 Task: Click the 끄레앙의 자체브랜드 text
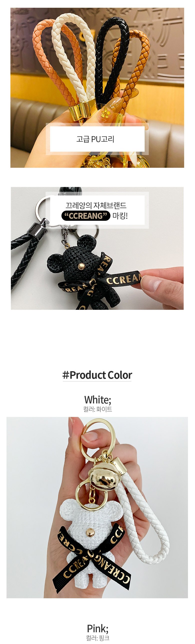[x=96, y=205]
